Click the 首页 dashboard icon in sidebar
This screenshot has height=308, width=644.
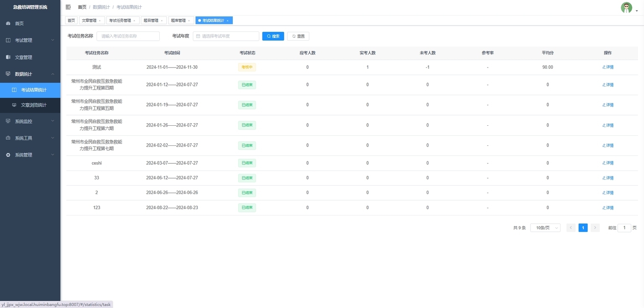[8, 23]
